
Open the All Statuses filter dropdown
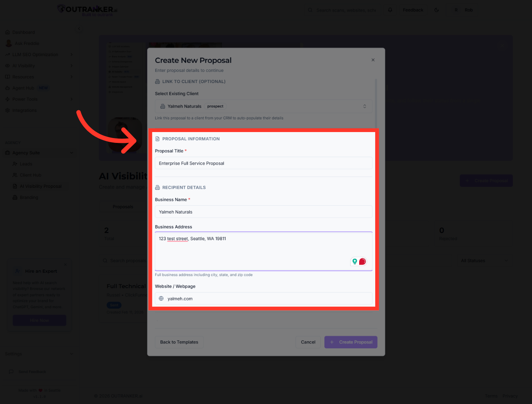point(484,261)
